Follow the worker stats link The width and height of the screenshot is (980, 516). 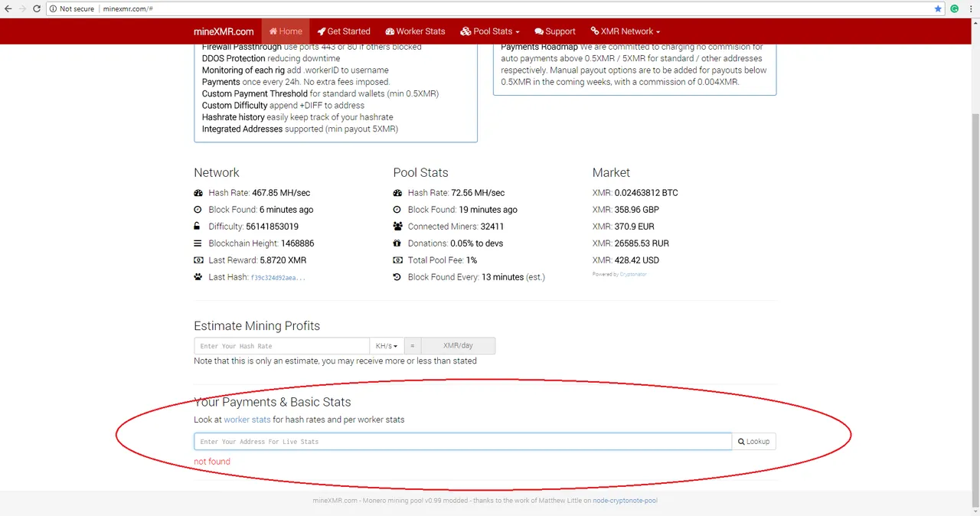pyautogui.click(x=247, y=420)
